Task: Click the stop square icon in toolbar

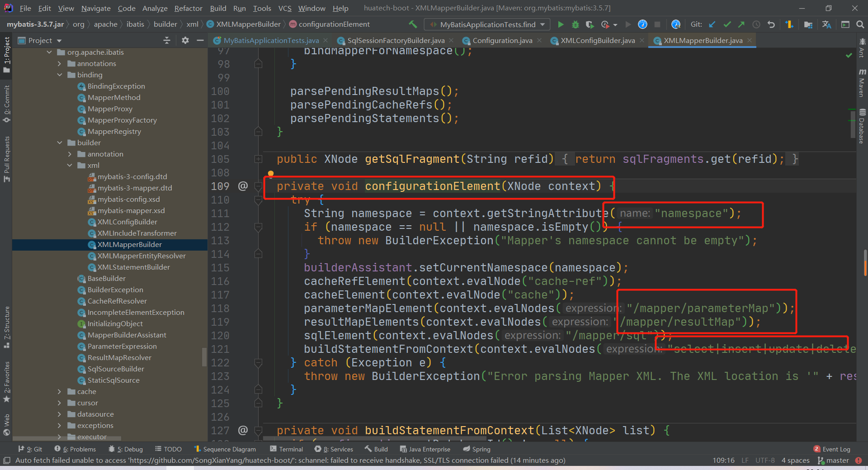Action: 657,24
